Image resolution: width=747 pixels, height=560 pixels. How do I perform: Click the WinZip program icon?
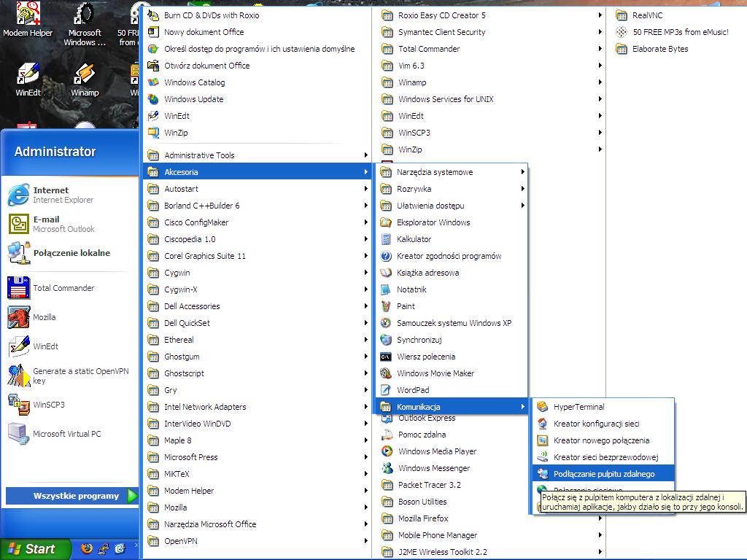point(153,133)
